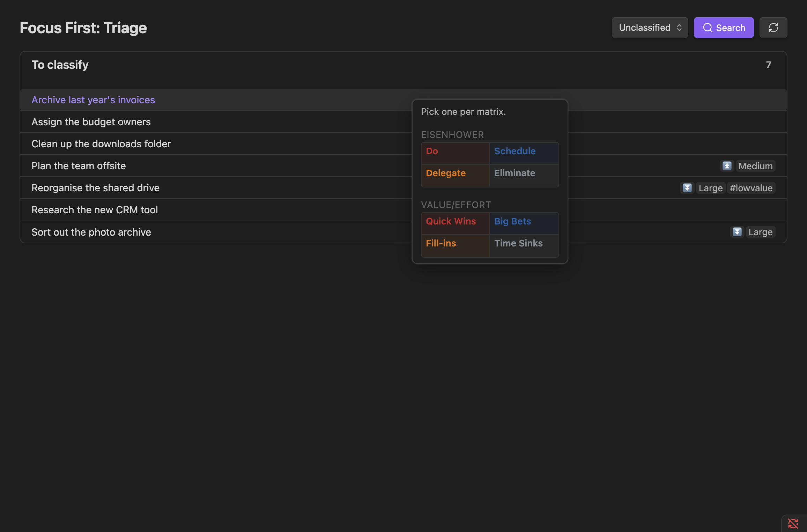
Task: Click the priority icon on Plan the team offsite
Action: coord(727,166)
